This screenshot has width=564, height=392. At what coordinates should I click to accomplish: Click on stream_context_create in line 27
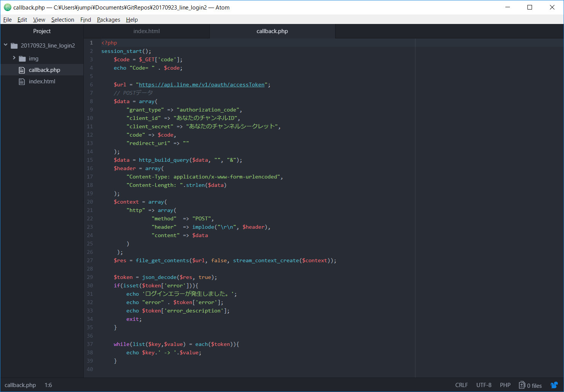pos(266,260)
